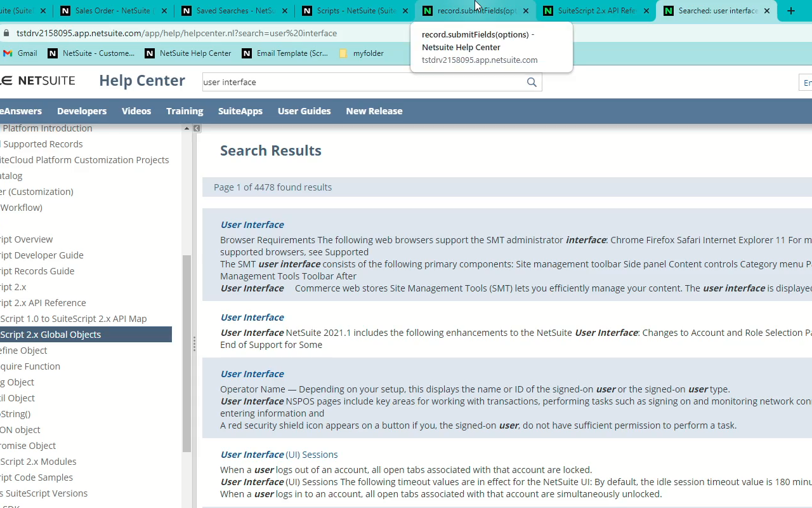The height and width of the screenshot is (508, 812).
Task: Open the first User Interface result
Action: pyautogui.click(x=252, y=225)
